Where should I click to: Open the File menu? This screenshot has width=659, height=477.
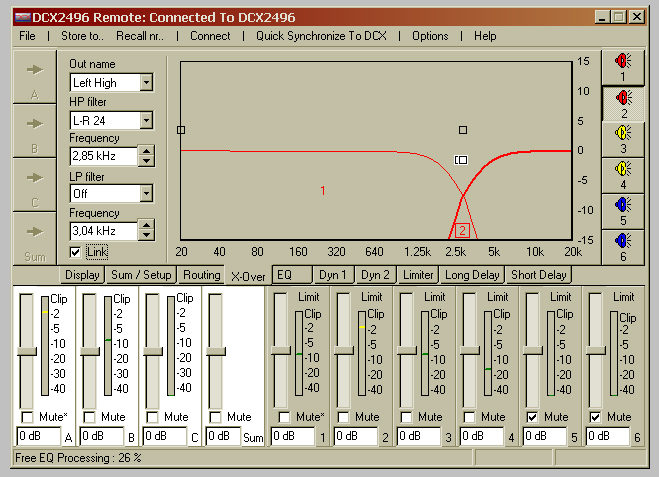27,36
